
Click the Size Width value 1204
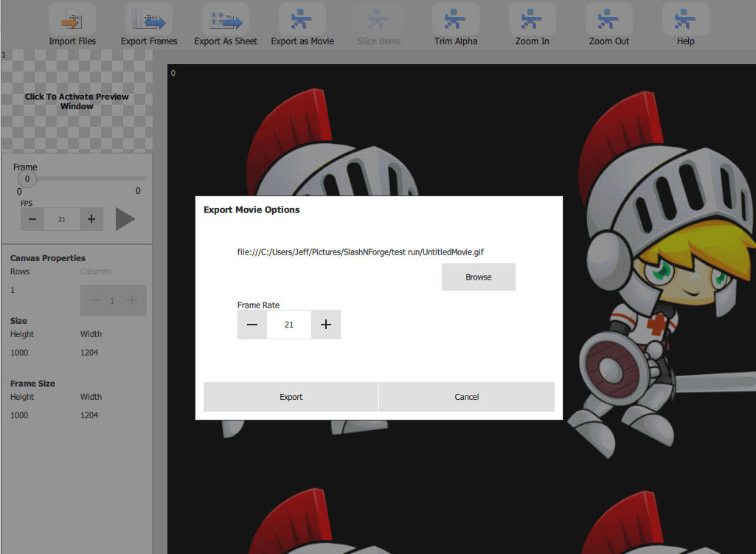point(89,353)
